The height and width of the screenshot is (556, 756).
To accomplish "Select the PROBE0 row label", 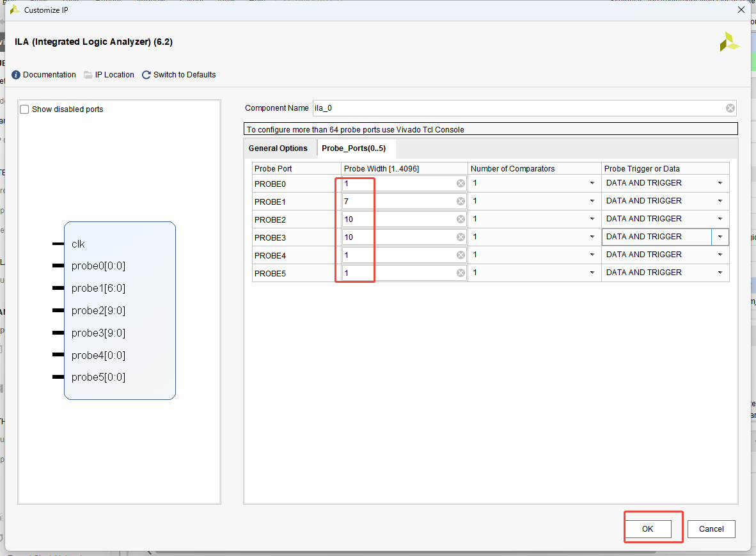I will (270, 184).
